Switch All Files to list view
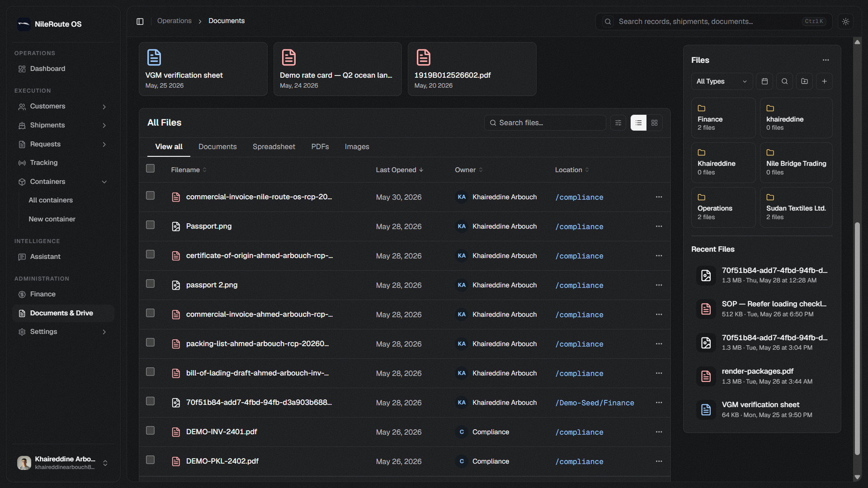This screenshot has width=868, height=488. pos(638,123)
